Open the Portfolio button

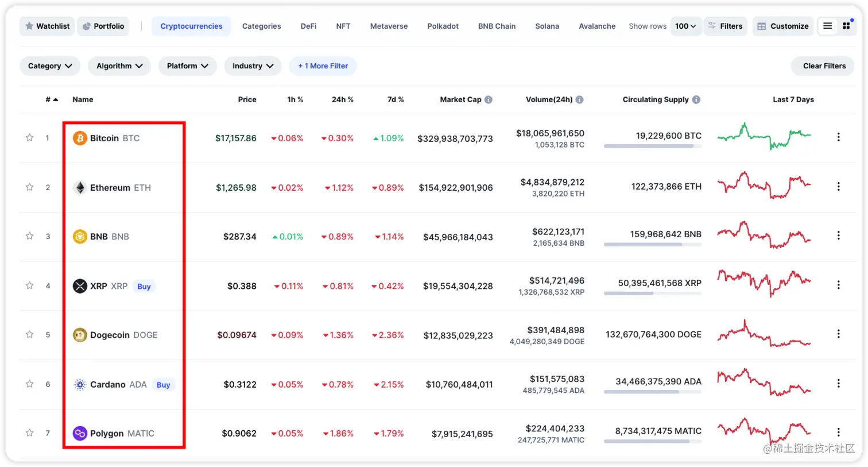click(x=103, y=26)
